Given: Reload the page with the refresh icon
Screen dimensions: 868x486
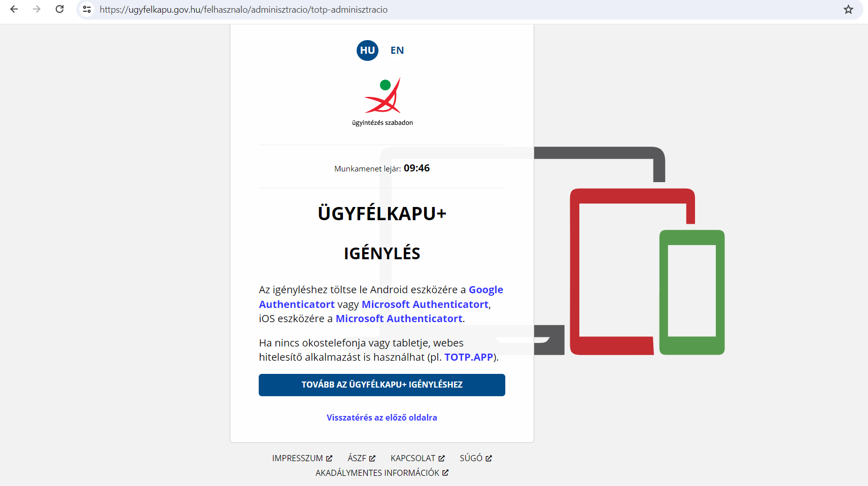Looking at the screenshot, I should (x=59, y=9).
